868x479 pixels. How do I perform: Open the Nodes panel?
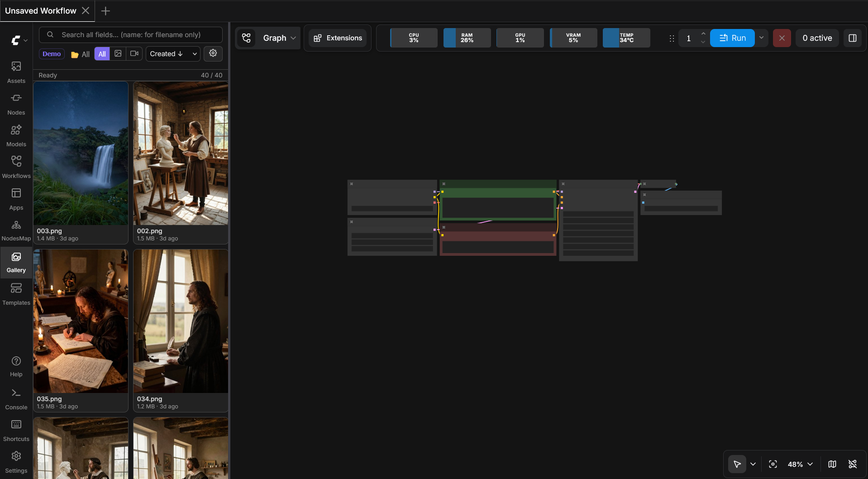click(x=16, y=104)
